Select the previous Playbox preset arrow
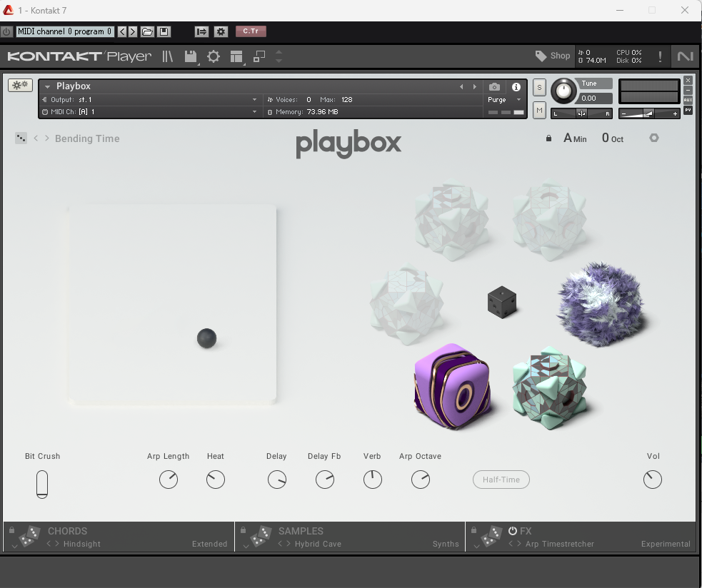The width and height of the screenshot is (702, 588). point(36,138)
